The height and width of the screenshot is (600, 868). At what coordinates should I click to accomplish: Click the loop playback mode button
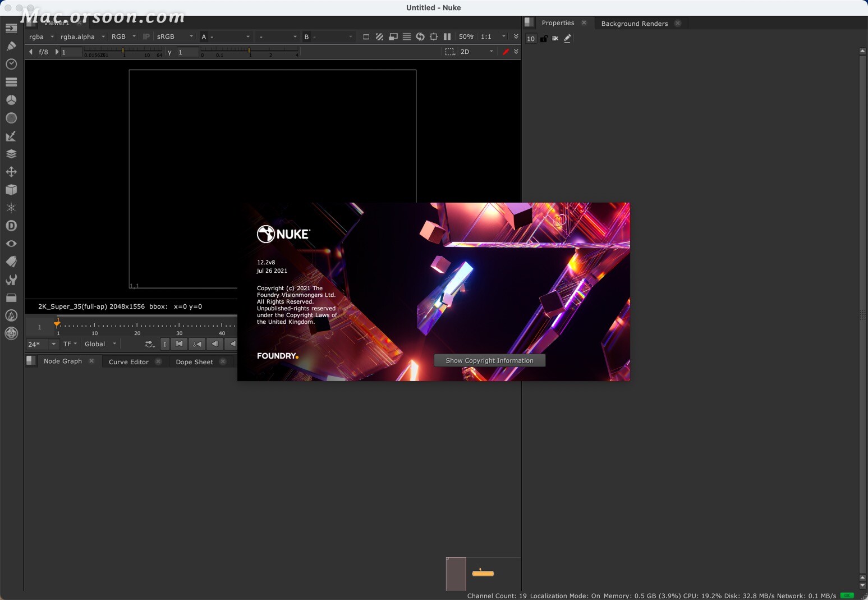(149, 344)
